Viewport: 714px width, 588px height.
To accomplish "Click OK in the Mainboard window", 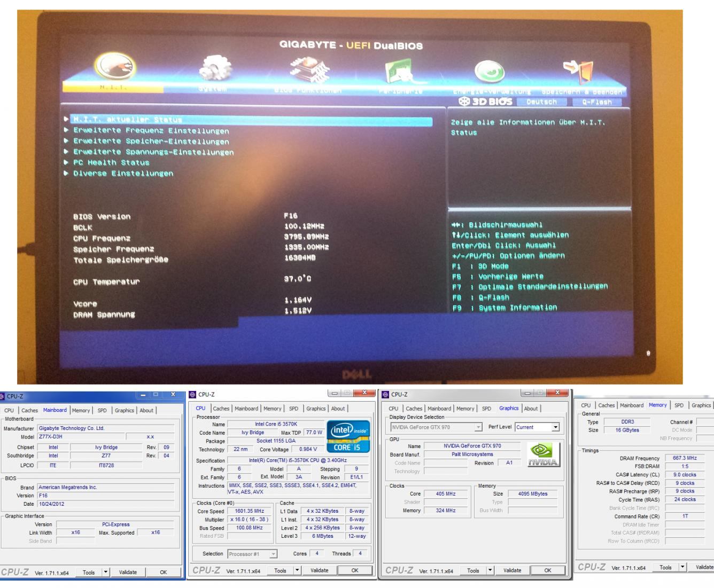I will [x=164, y=573].
